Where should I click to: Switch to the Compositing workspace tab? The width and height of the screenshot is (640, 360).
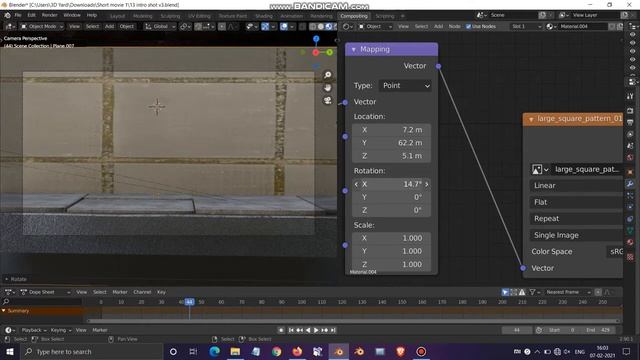tap(354, 16)
